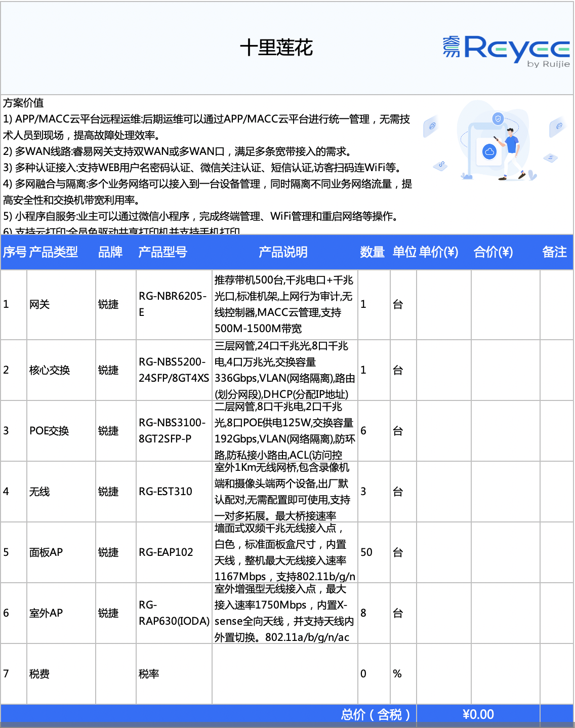The width and height of the screenshot is (575, 728).
Task: Click the 序号 column header
Action: 14,252
